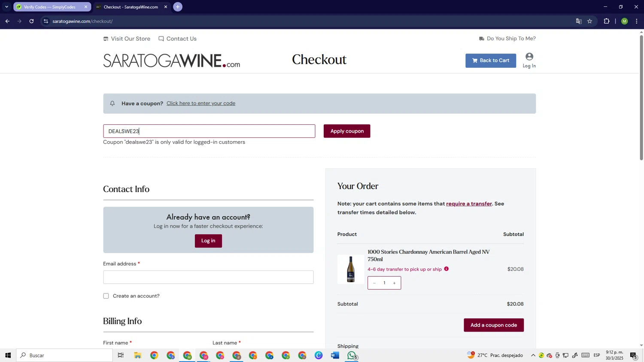Go to the SaratogaWine.com logo home
Image resolution: width=644 pixels, height=362 pixels.
171,60
